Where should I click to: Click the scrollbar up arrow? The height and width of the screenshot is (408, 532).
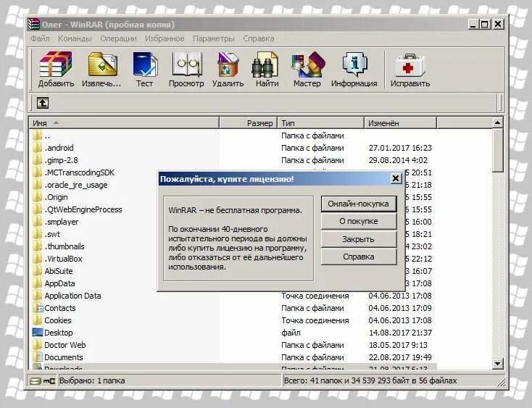point(497,122)
